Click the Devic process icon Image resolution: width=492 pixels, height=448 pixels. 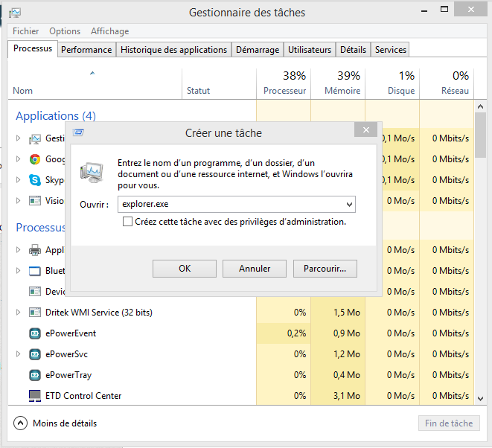tap(35, 292)
